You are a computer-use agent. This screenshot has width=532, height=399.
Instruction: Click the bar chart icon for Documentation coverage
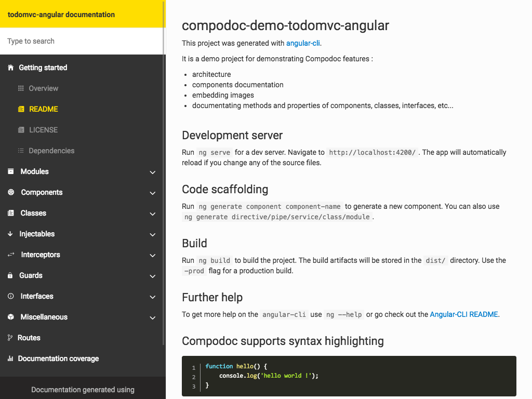(x=10, y=358)
